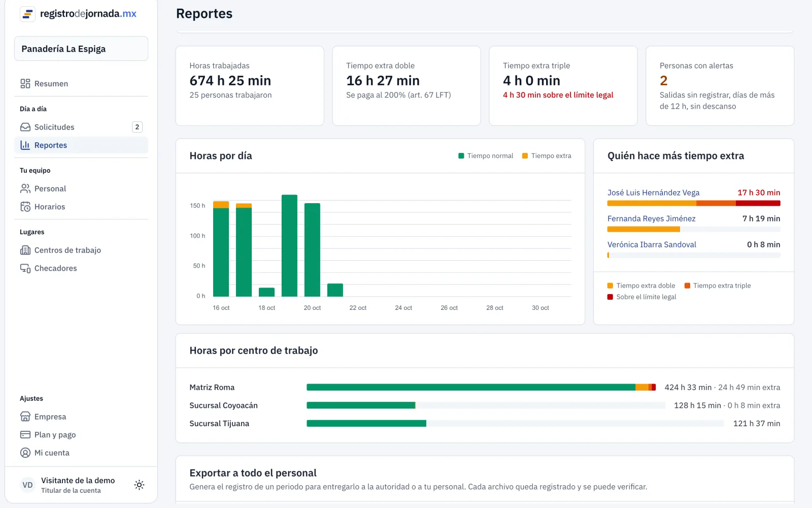
Task: Open the Fernanda Reyes Jiménez link
Action: tap(651, 218)
